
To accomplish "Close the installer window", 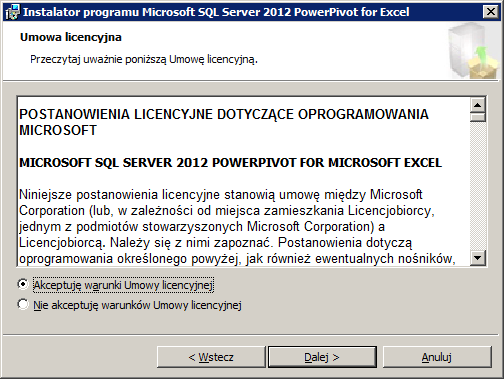I will tap(491, 12).
